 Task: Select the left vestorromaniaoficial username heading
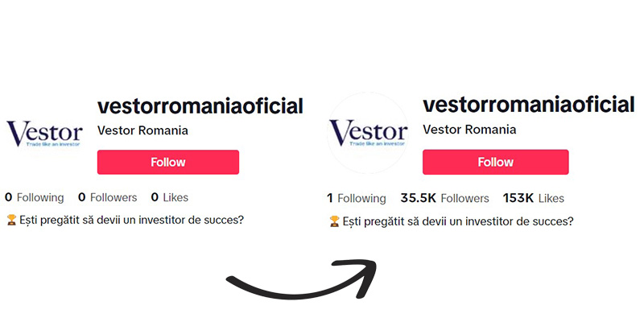click(x=200, y=106)
